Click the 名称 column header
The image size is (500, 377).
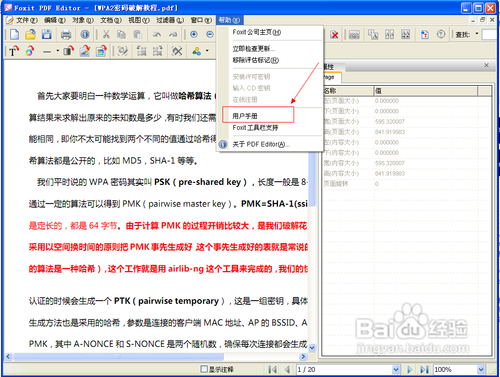pyautogui.click(x=348, y=91)
